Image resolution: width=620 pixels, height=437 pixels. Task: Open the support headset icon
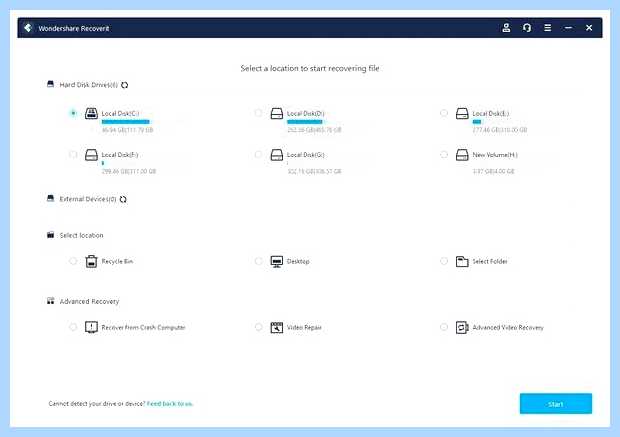527,28
